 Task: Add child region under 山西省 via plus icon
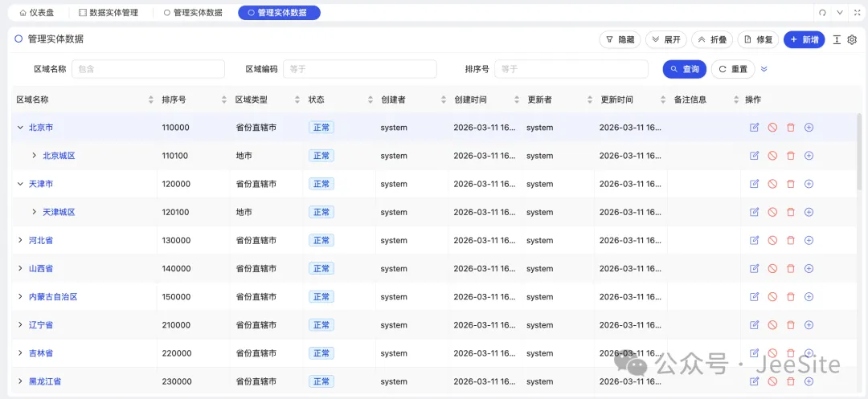click(809, 269)
